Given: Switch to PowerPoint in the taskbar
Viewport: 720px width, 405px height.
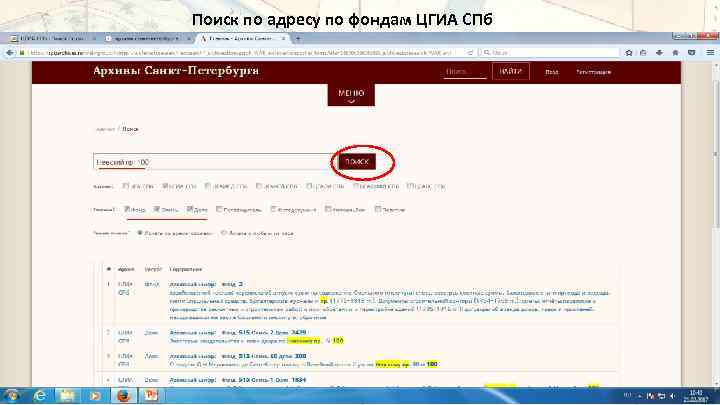Looking at the screenshot, I should pos(151,396).
